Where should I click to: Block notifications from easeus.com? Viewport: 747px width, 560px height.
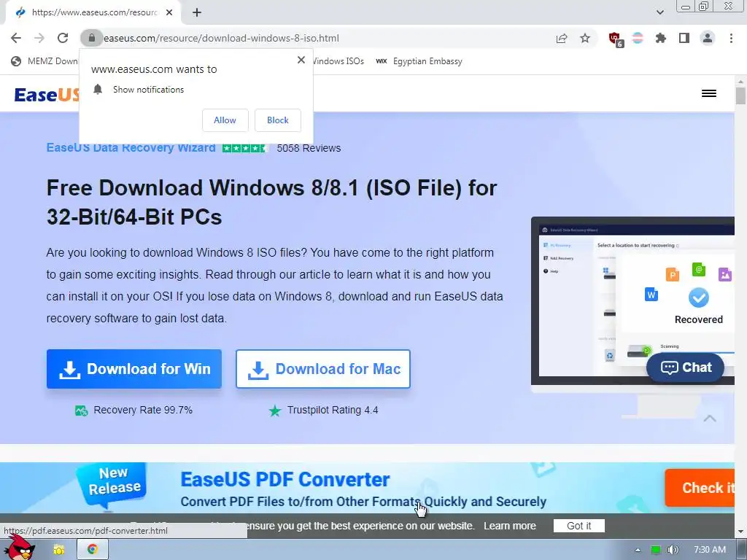tap(278, 120)
